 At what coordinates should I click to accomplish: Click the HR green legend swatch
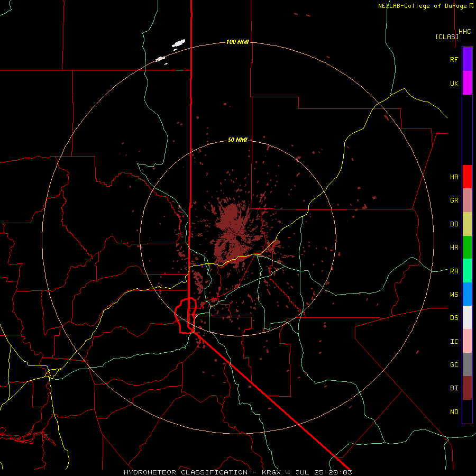tap(467, 248)
